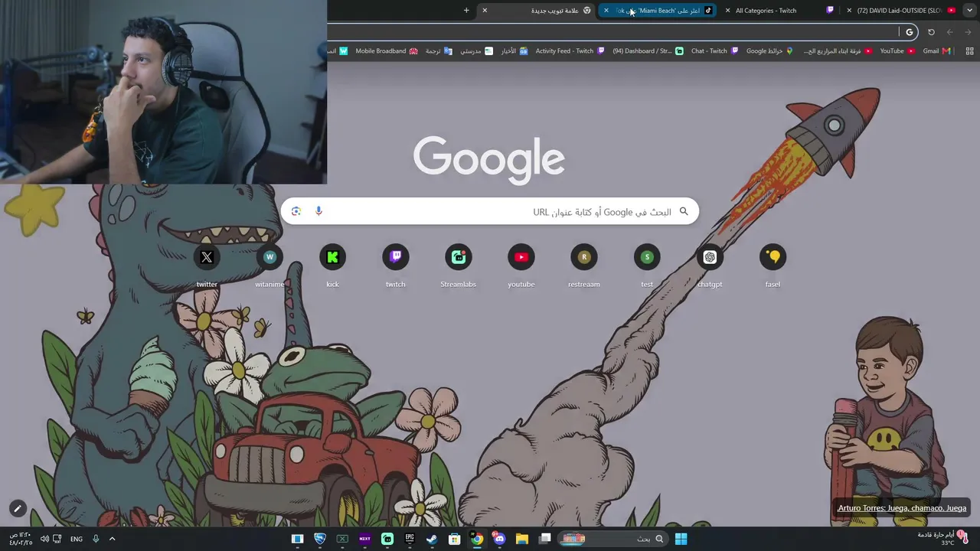Image resolution: width=980 pixels, height=551 pixels.
Task: Switch to All Categories - Twitch tab
Action: click(781, 10)
